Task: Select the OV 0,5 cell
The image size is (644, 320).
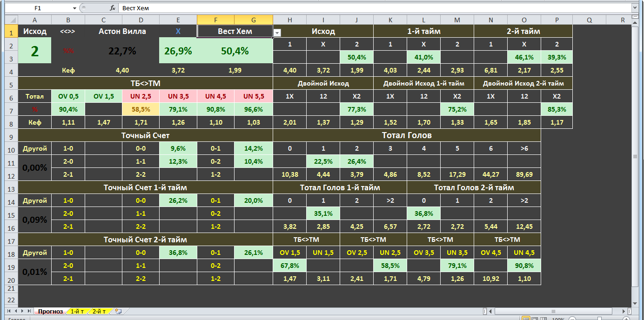Action: tap(68, 96)
